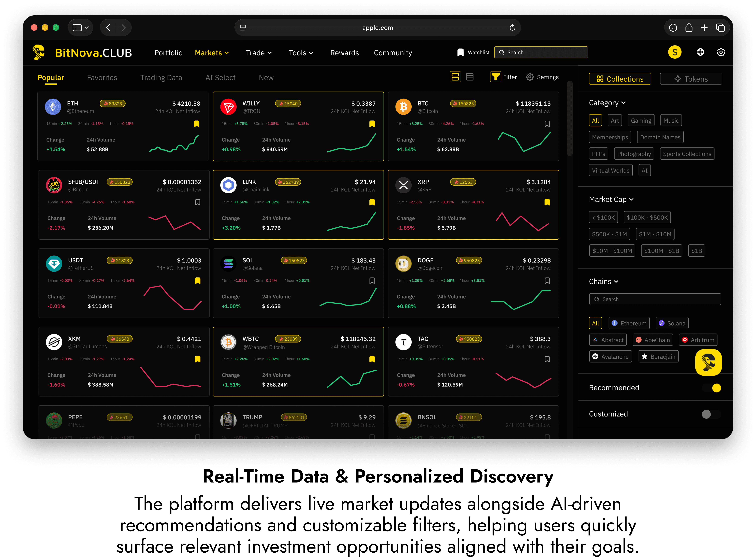Switch to the Favorites tab
Image resolution: width=756 pixels, height=557 pixels.
pos(102,78)
